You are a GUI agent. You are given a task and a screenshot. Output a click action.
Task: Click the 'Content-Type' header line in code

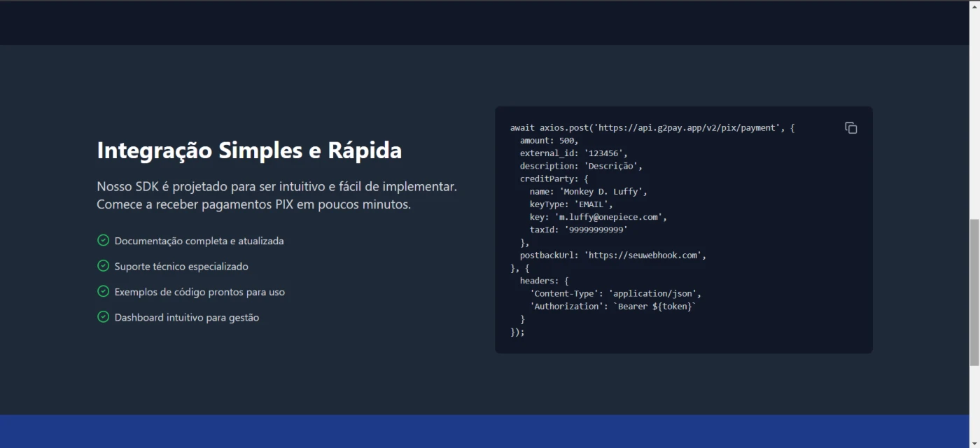[x=615, y=294]
